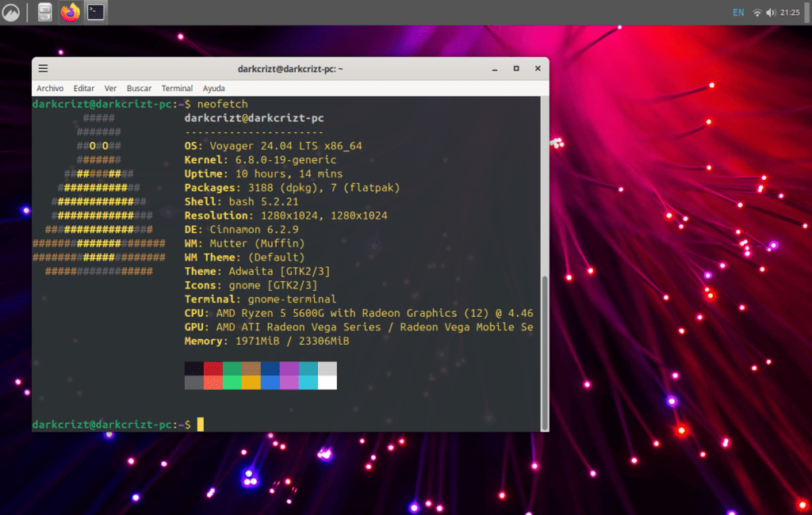The width and height of the screenshot is (812, 515).
Task: Switch keyboard layout via the EN indicator
Action: coord(737,12)
